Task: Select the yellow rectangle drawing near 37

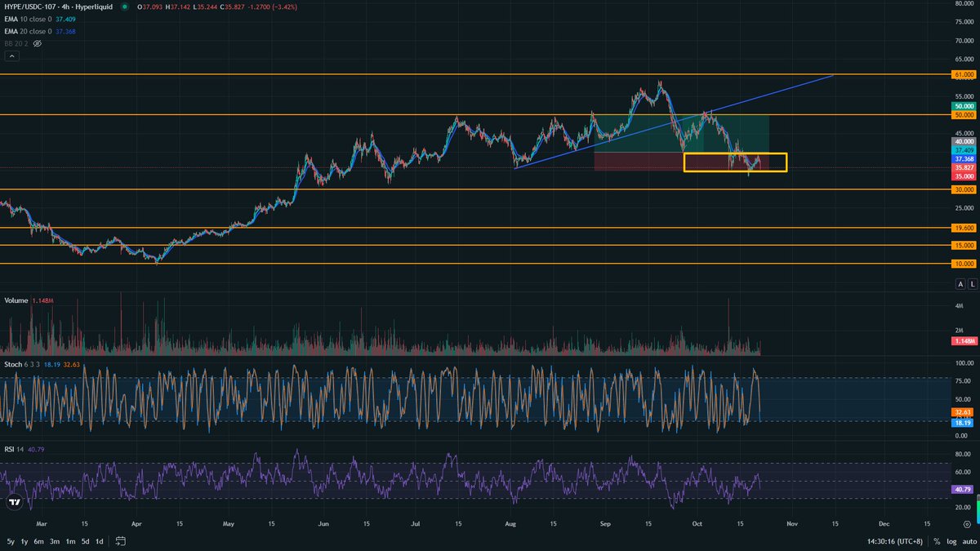Action: pyautogui.click(x=735, y=162)
